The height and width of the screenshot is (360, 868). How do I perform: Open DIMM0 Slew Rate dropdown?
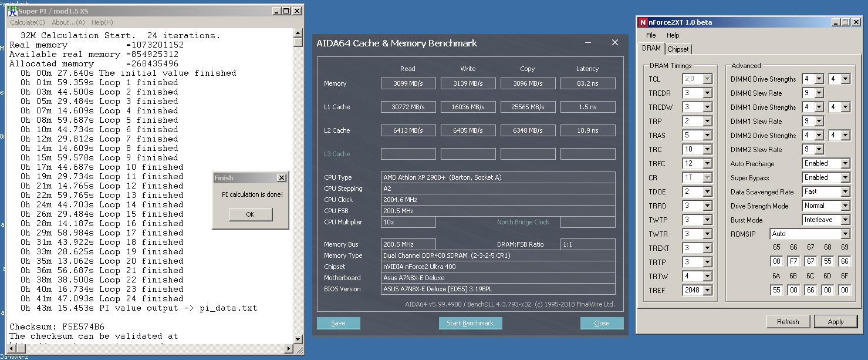coord(819,93)
